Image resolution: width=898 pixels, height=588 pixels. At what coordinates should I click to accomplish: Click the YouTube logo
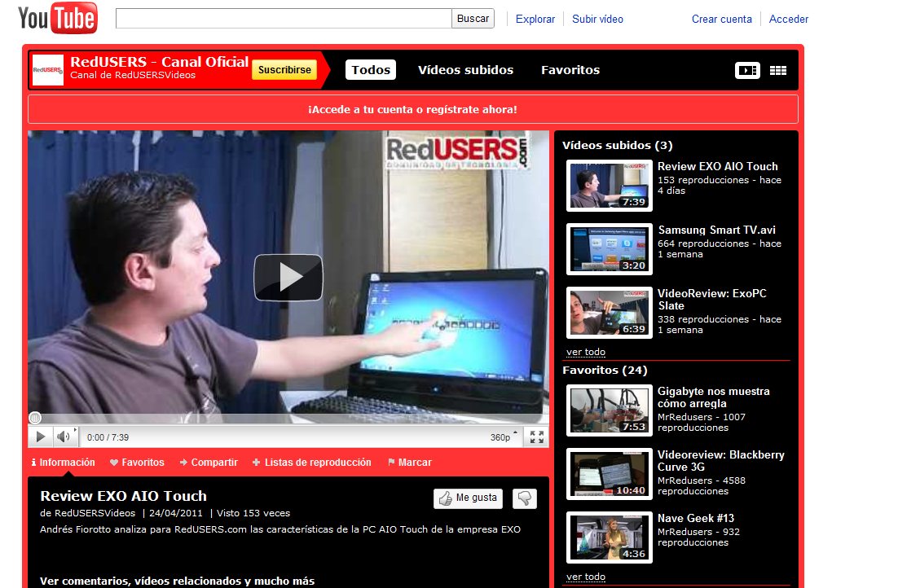coord(57,18)
